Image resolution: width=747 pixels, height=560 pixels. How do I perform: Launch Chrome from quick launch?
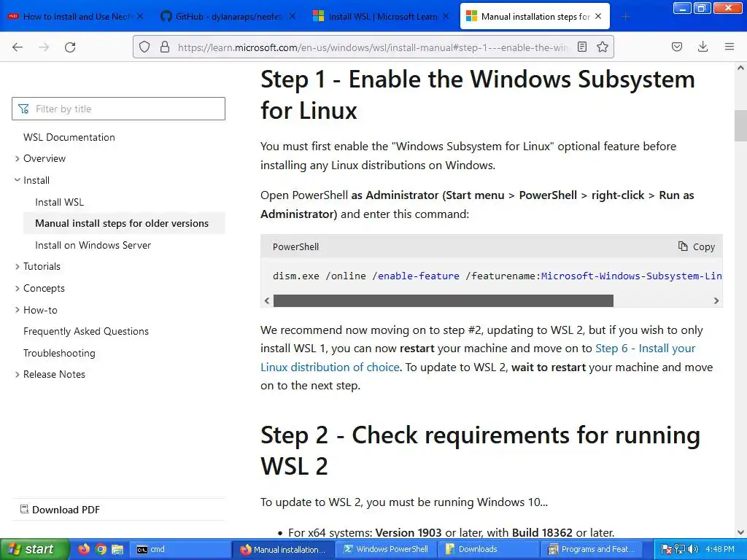click(101, 549)
